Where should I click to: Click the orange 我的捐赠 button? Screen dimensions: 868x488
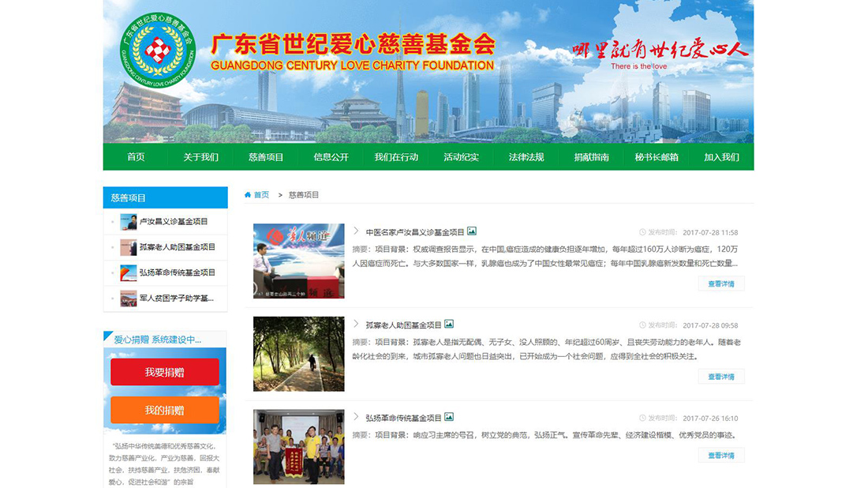165,410
